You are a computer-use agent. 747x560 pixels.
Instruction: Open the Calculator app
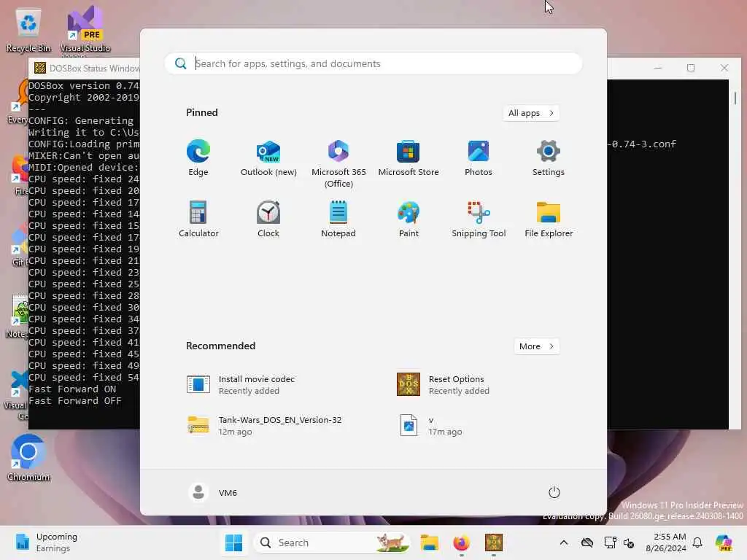[x=198, y=219]
